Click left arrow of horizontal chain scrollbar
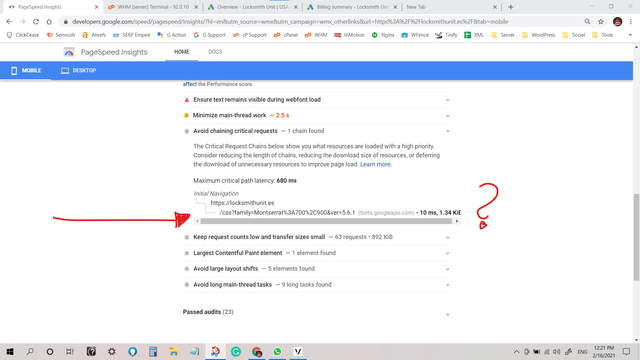The width and height of the screenshot is (640, 360). coord(197,221)
